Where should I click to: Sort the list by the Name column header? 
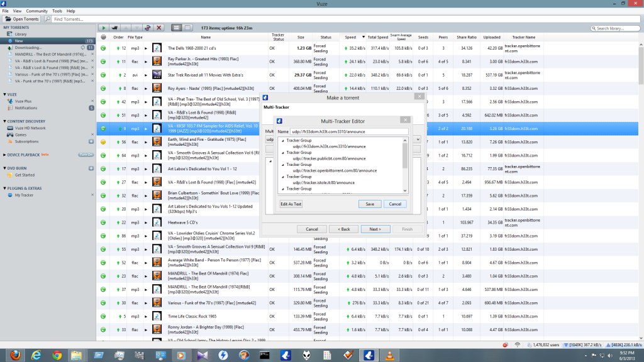click(x=206, y=37)
